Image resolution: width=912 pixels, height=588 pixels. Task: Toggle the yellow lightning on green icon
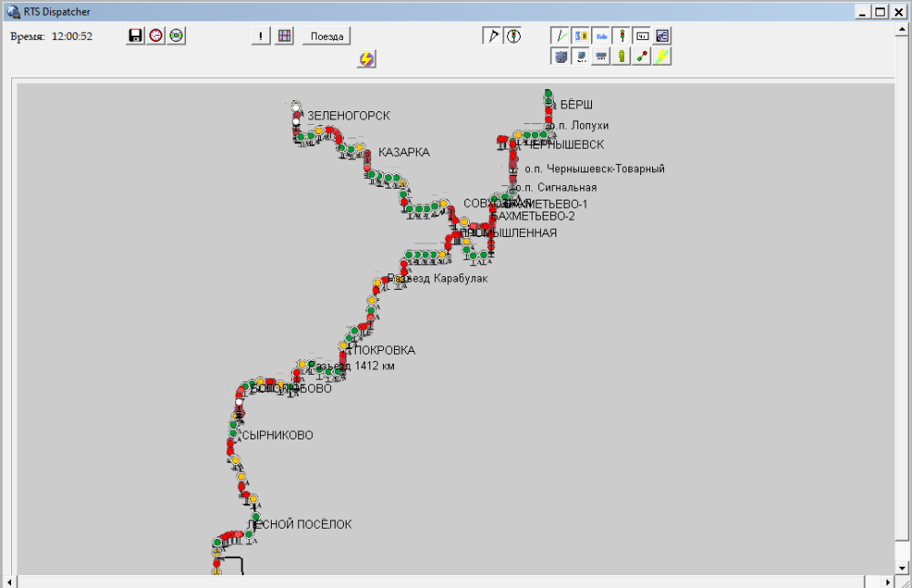662,56
